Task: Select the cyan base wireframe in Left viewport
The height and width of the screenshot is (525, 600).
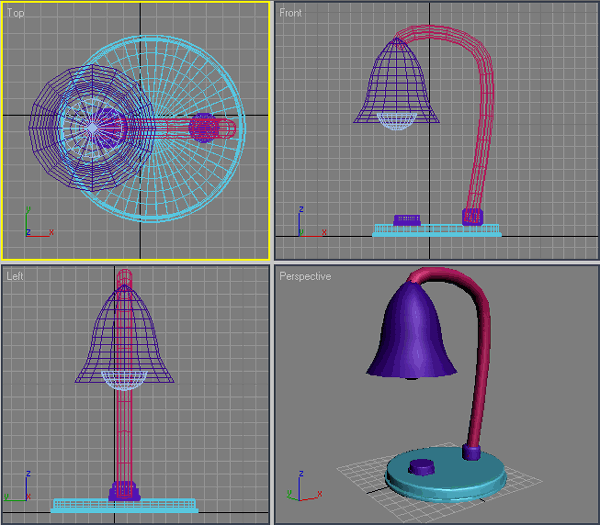Action: (x=124, y=505)
